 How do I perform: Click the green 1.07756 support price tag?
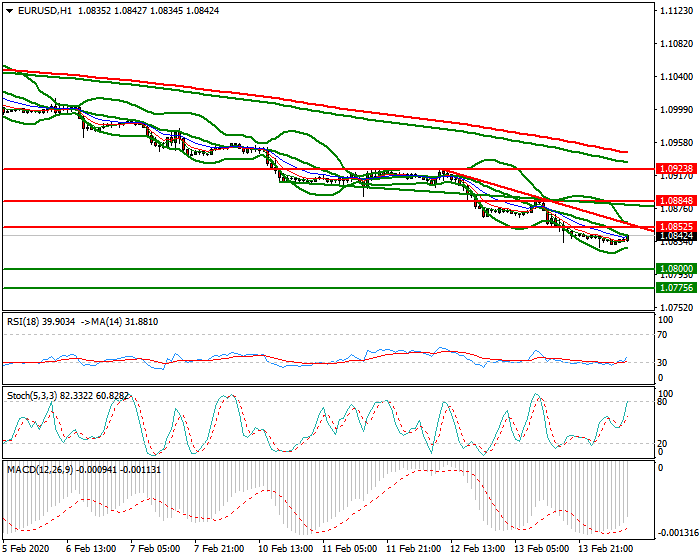coord(676,288)
